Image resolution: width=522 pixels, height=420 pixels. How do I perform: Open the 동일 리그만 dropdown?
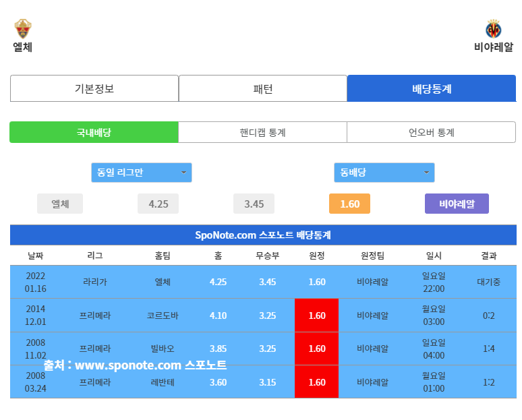point(141,173)
